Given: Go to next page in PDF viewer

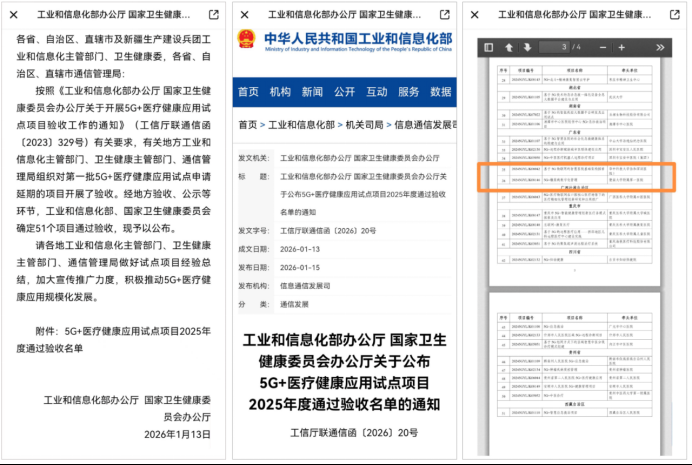Looking at the screenshot, I should tap(527, 47).
